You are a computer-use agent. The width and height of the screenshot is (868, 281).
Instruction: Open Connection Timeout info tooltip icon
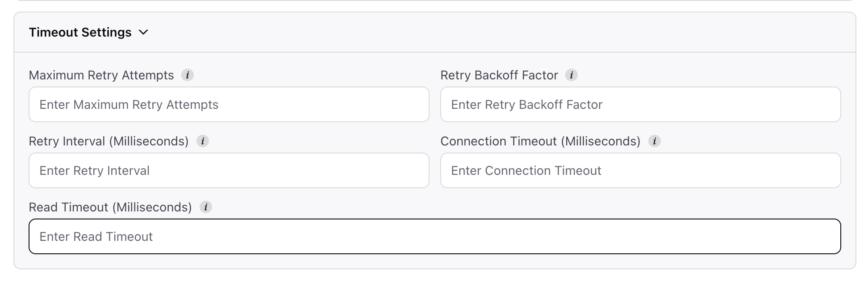(655, 141)
